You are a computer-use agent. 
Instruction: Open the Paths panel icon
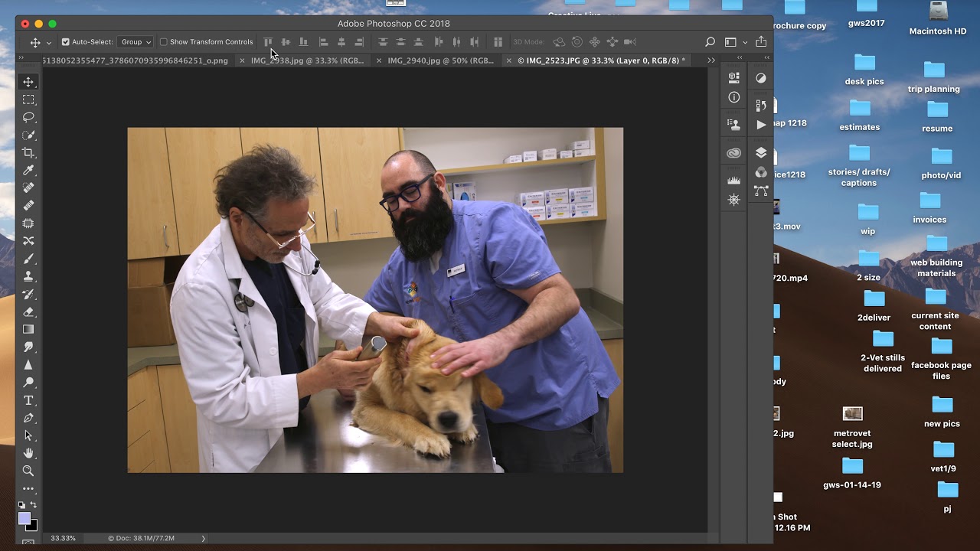761,191
